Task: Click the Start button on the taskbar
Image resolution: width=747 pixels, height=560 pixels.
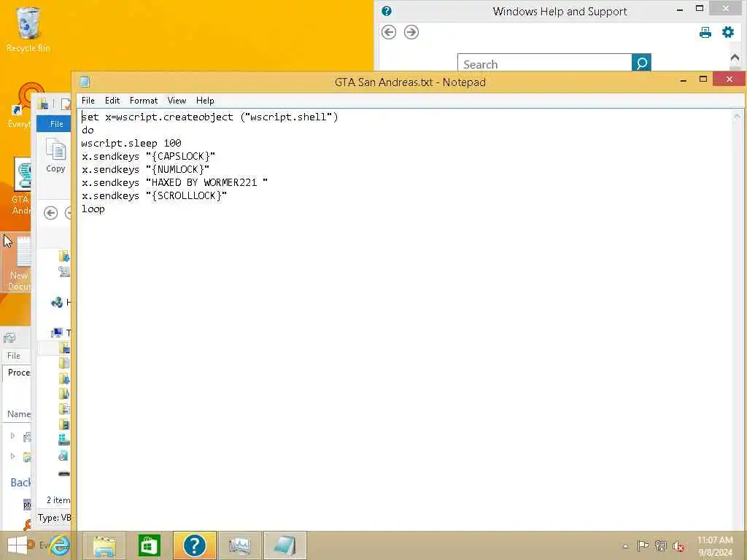Action: [18, 545]
